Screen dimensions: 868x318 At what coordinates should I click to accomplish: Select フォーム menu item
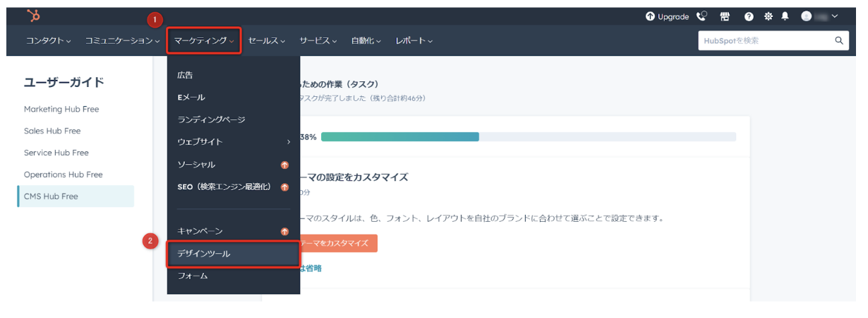point(193,276)
